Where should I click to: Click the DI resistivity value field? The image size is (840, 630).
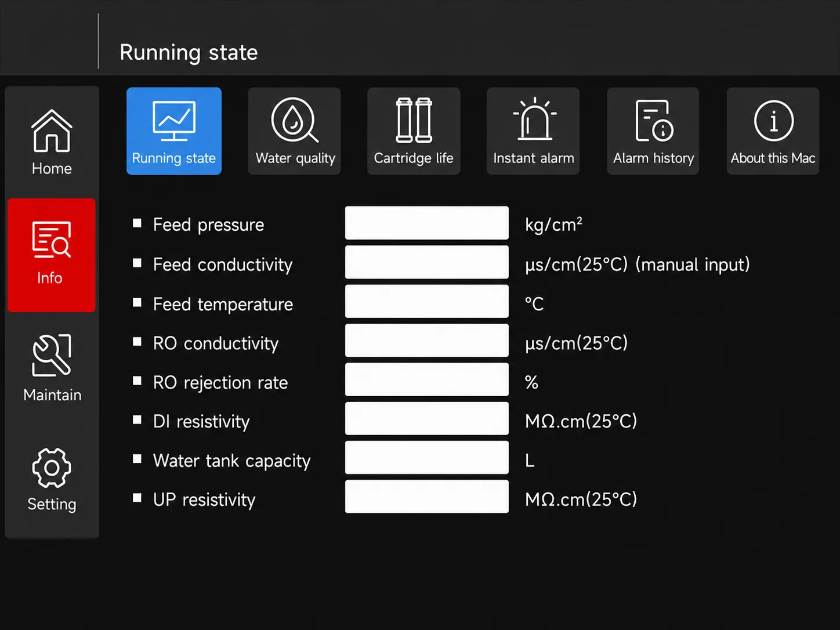(427, 418)
